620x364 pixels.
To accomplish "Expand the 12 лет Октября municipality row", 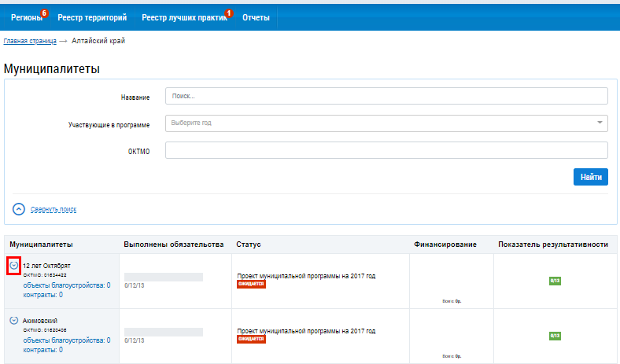I will coord(14,267).
